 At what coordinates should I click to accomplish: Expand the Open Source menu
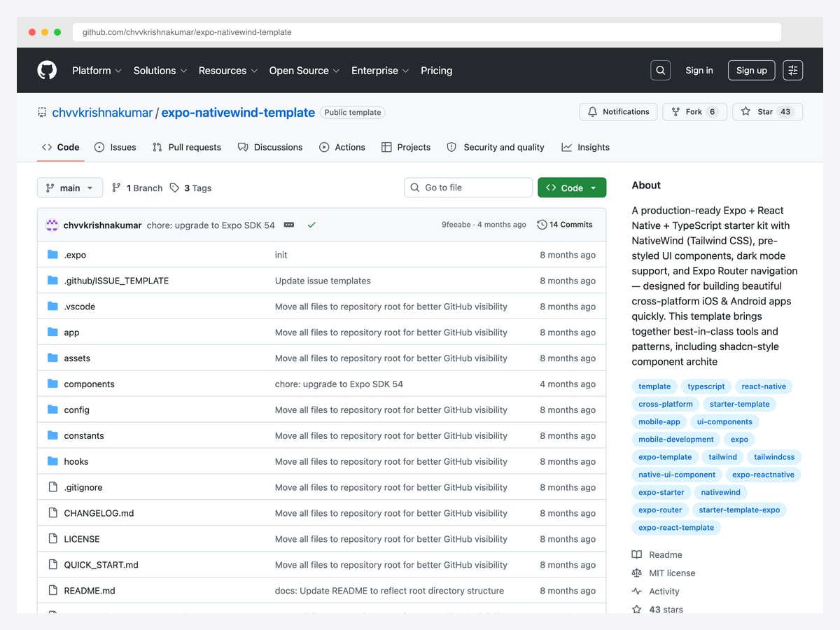click(x=304, y=71)
